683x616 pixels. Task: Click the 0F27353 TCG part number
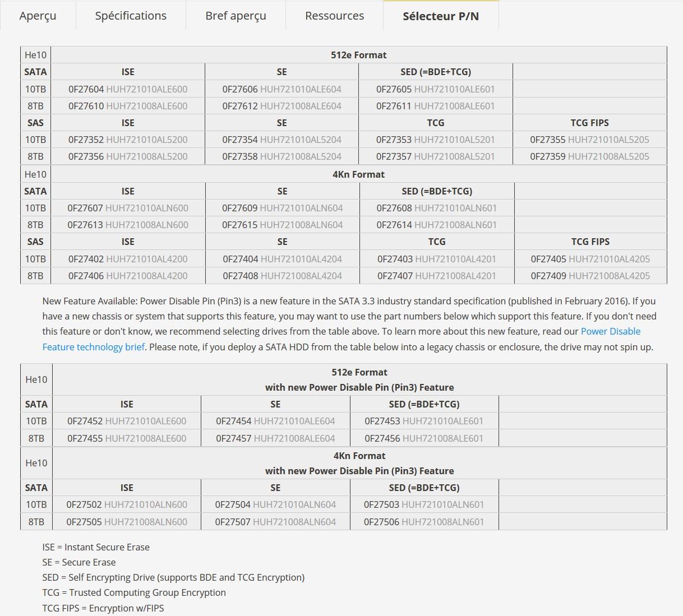(436, 140)
